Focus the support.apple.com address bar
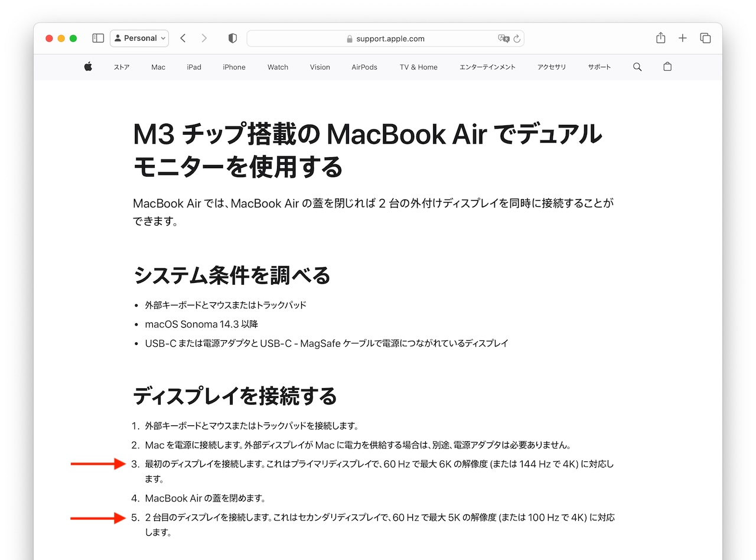 tap(385, 38)
